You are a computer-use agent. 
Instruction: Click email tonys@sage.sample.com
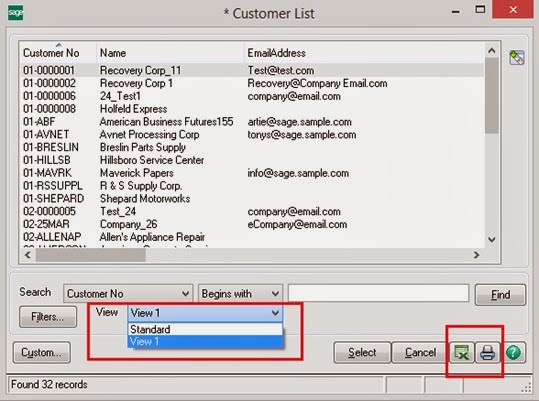[302, 135]
